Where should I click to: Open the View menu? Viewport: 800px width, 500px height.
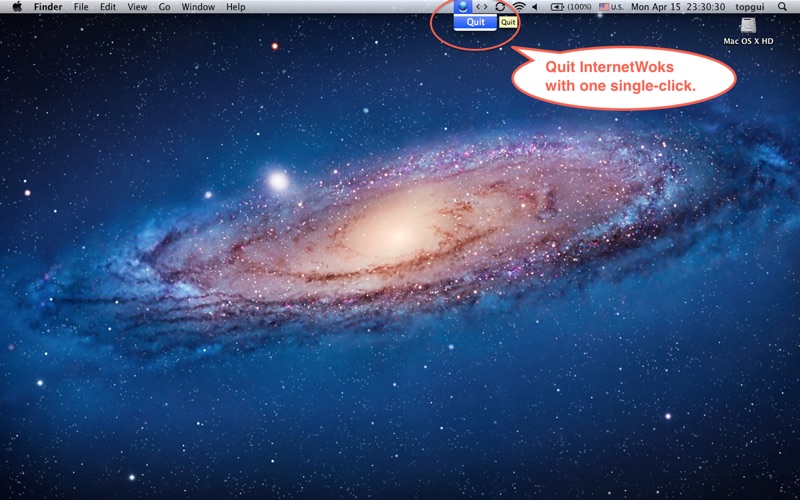[x=137, y=7]
